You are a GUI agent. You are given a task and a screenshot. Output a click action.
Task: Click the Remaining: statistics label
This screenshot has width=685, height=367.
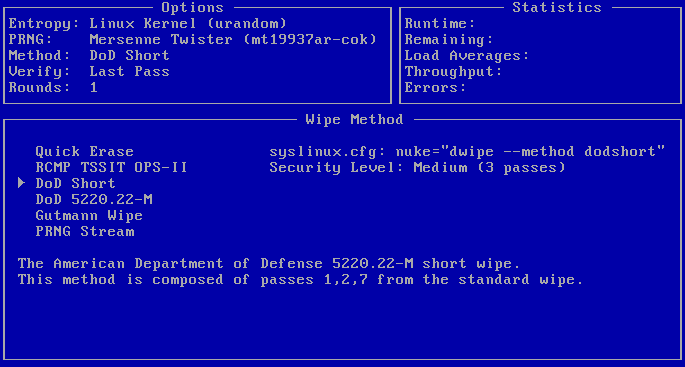pos(449,39)
